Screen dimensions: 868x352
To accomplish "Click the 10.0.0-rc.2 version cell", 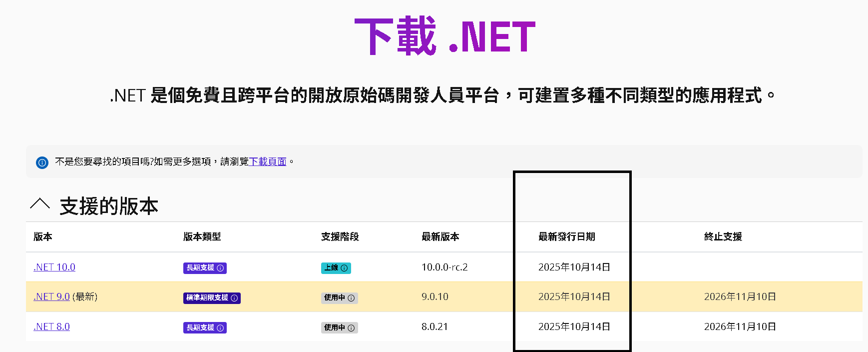I will (x=444, y=267).
